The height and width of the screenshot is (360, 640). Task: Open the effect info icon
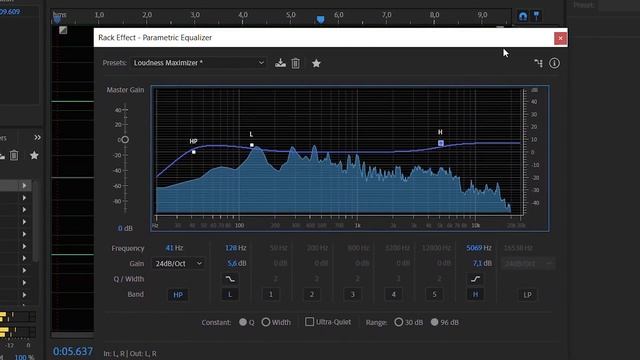(554, 63)
